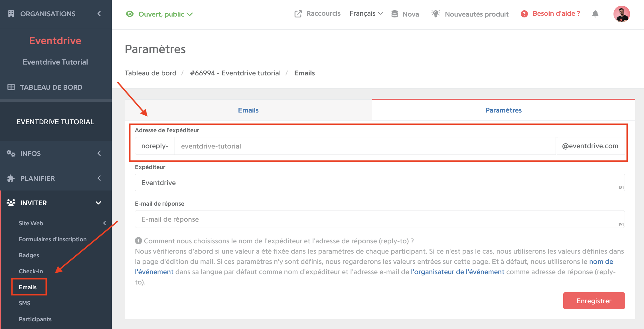Open SMS menu item
644x329 pixels.
[25, 303]
